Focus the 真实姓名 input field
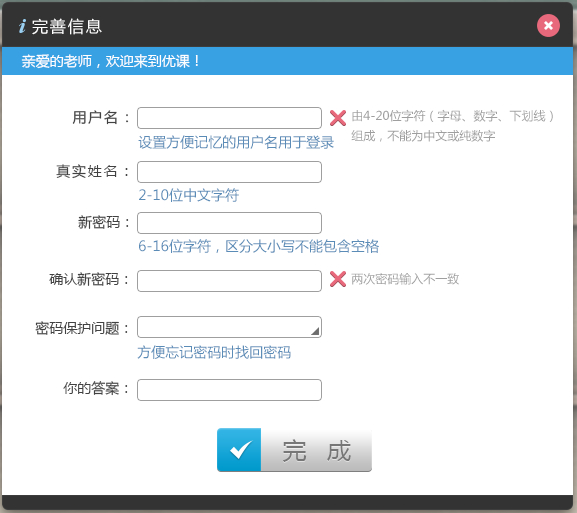The height and width of the screenshot is (513, 577). [229, 172]
